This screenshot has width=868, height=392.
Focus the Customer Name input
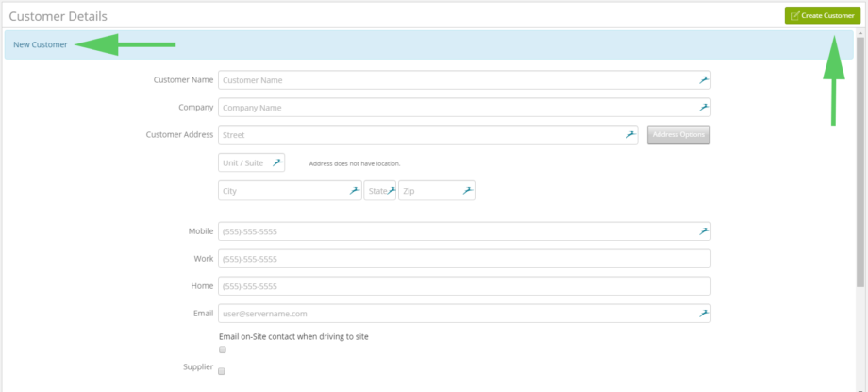464,80
